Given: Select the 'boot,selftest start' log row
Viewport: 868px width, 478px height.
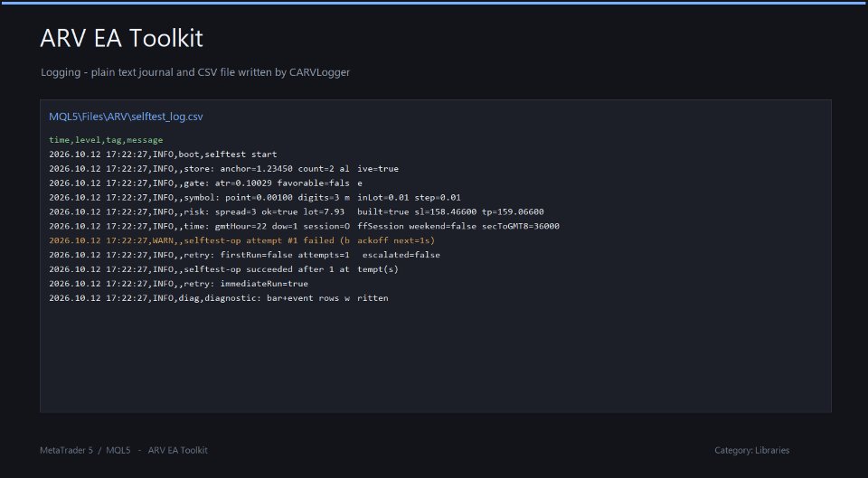Looking at the screenshot, I should tap(163, 155).
